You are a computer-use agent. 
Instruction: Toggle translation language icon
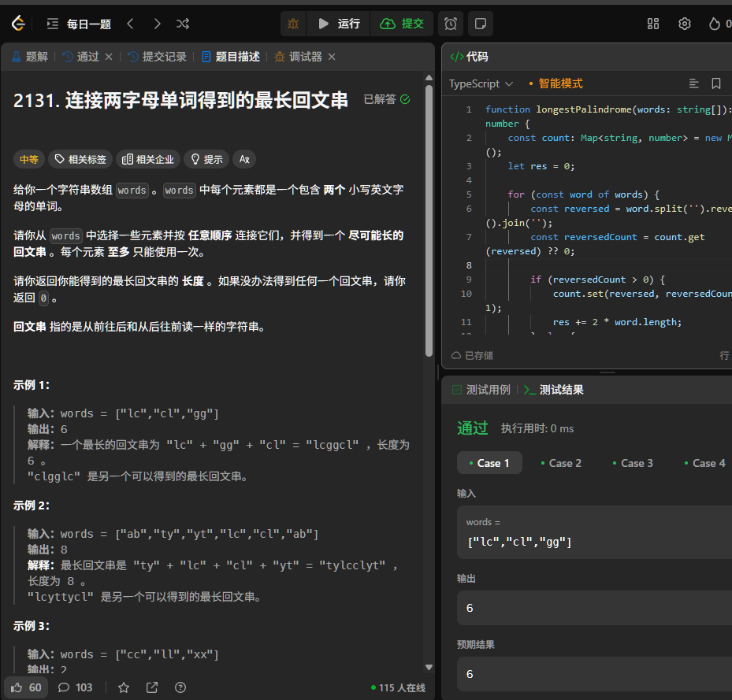244,160
